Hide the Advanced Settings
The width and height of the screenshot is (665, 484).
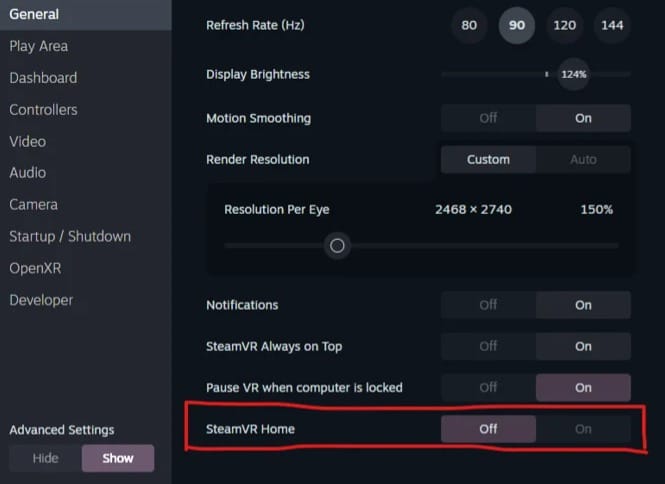[45, 458]
